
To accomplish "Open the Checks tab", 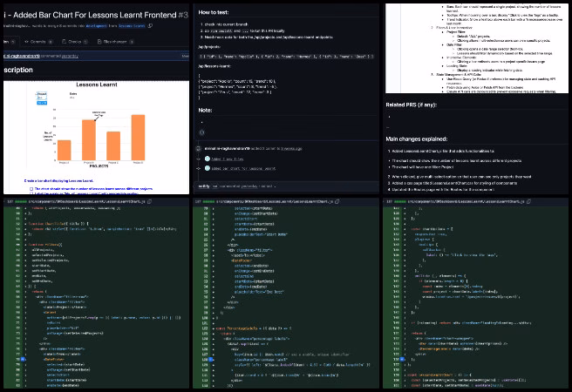I will click(74, 42).
